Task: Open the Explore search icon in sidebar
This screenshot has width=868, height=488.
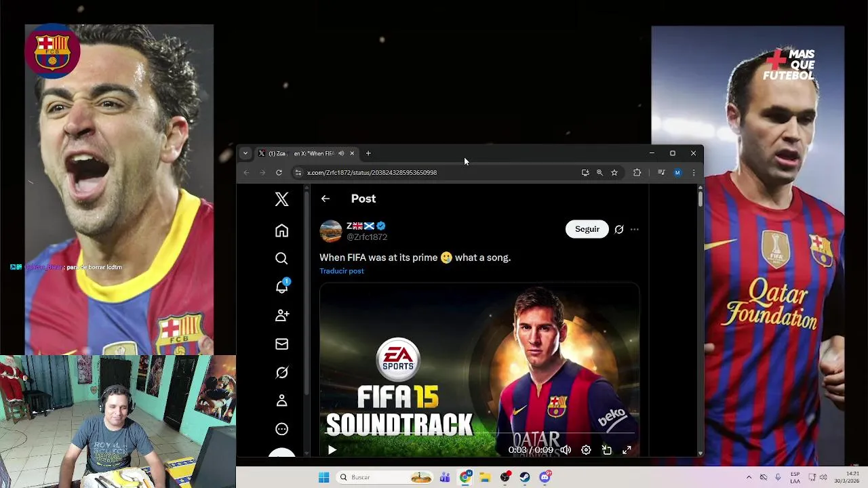Action: point(281,258)
